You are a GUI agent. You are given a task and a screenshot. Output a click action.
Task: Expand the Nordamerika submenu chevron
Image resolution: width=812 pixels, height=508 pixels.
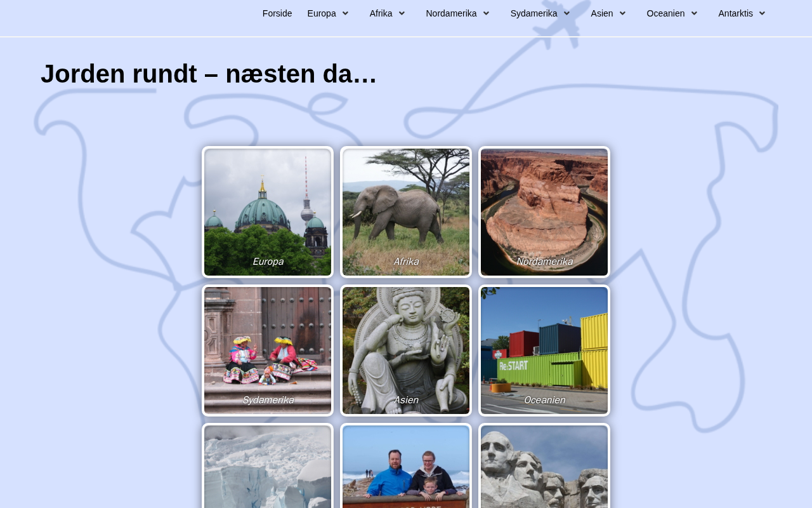point(486,13)
